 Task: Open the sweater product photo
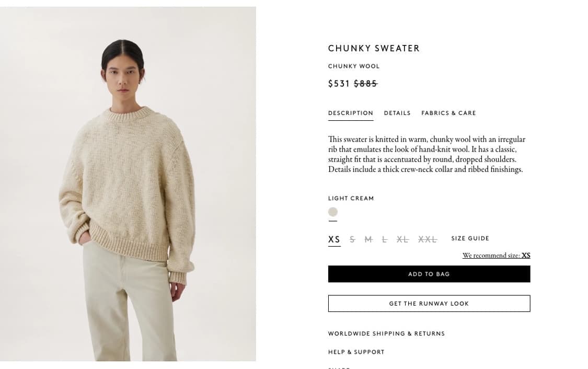[x=128, y=184]
